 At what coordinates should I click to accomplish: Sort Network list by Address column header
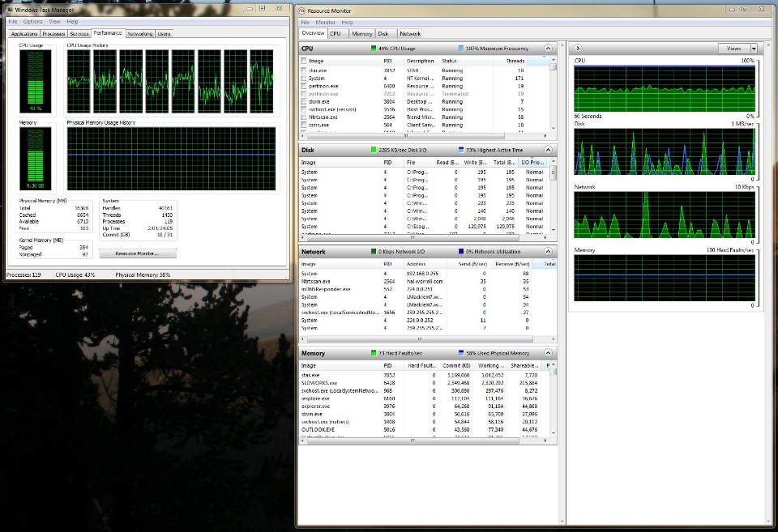425,264
